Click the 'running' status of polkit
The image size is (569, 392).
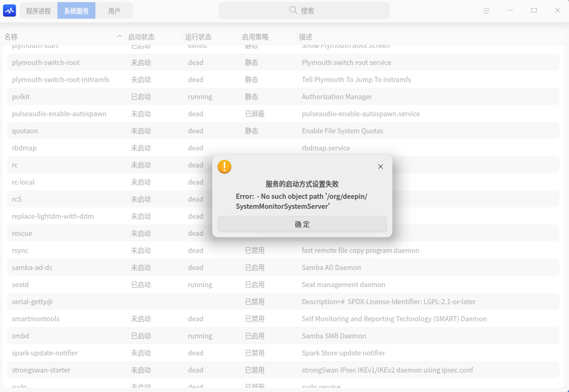(x=200, y=97)
